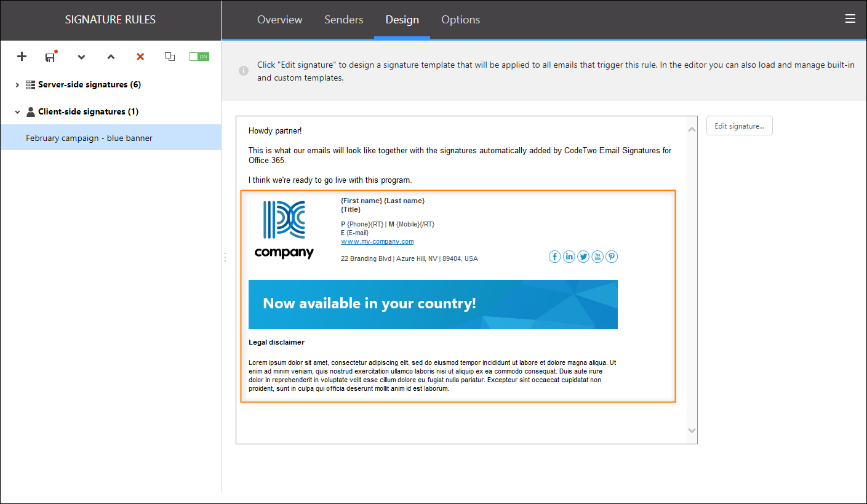This screenshot has height=504, width=867.
Task: Click the Twitter icon in the signature preview
Action: pyautogui.click(x=583, y=256)
